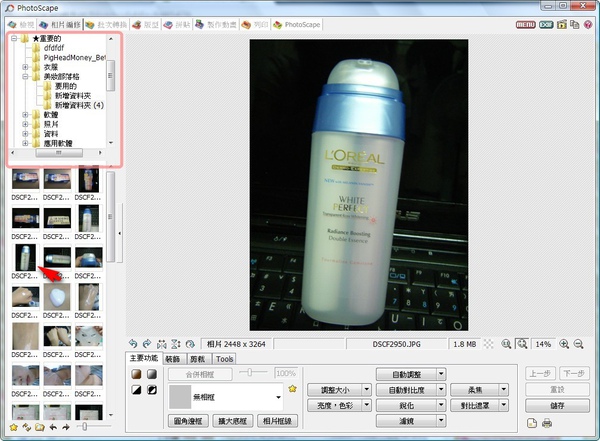Screen dimensions: 600x441
Task: Click the 儲存 save button
Action: pos(557,405)
